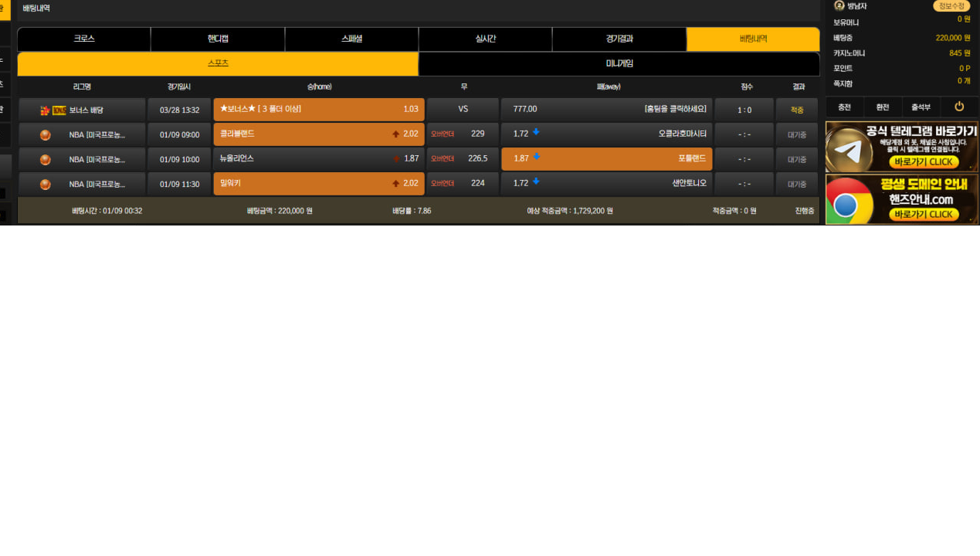Viewport: 980px width, 556px height.
Task: Click the up arrow next to 클리블랜드 odds
Action: coord(396,134)
